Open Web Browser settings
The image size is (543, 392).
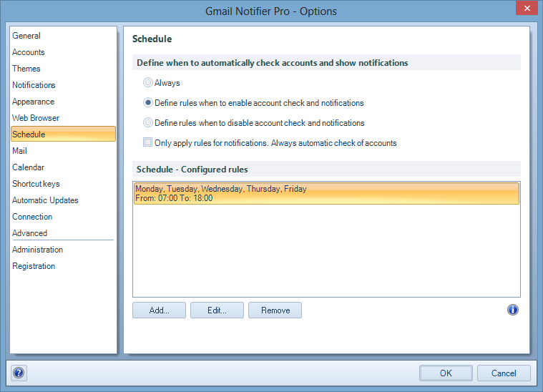pyautogui.click(x=36, y=118)
